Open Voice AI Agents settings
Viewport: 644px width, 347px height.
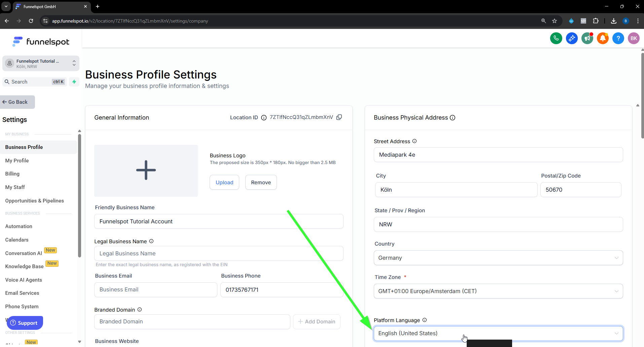(24, 280)
